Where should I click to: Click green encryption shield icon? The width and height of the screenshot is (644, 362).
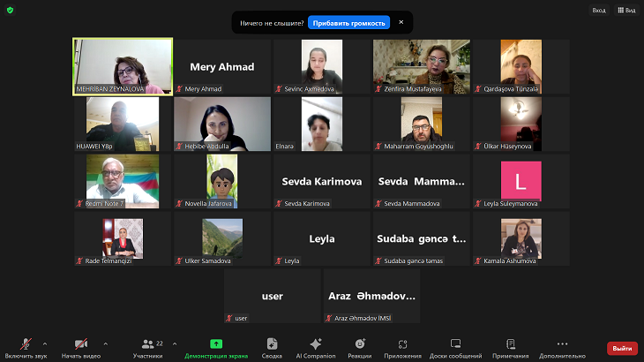click(x=10, y=10)
